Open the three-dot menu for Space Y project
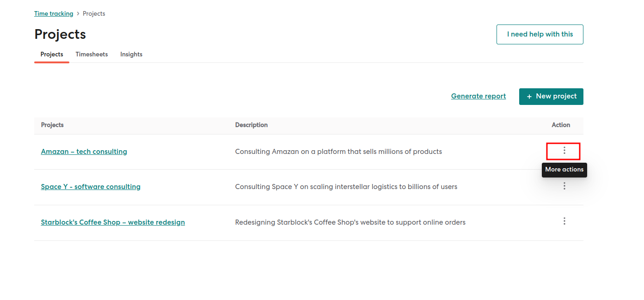 point(564,186)
